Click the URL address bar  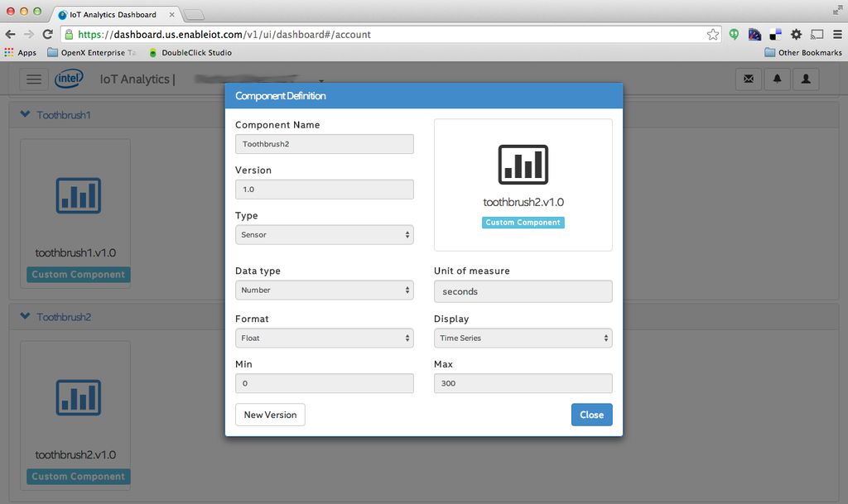tap(391, 35)
